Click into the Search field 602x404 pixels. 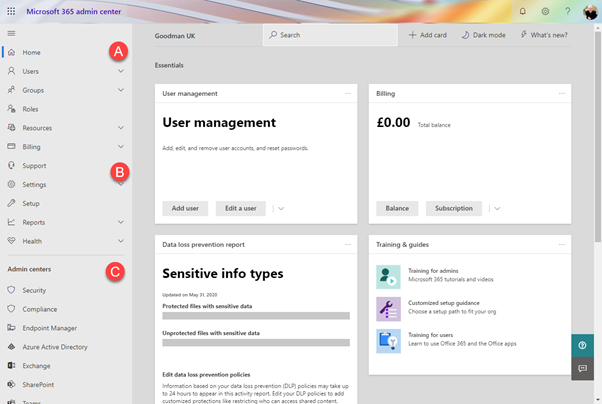click(x=330, y=35)
